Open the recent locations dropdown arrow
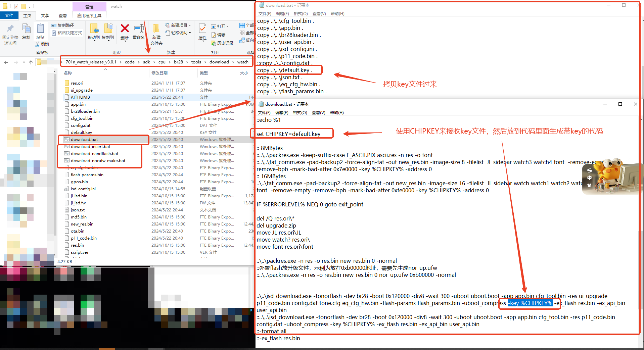This screenshot has width=644, height=350. pos(24,62)
